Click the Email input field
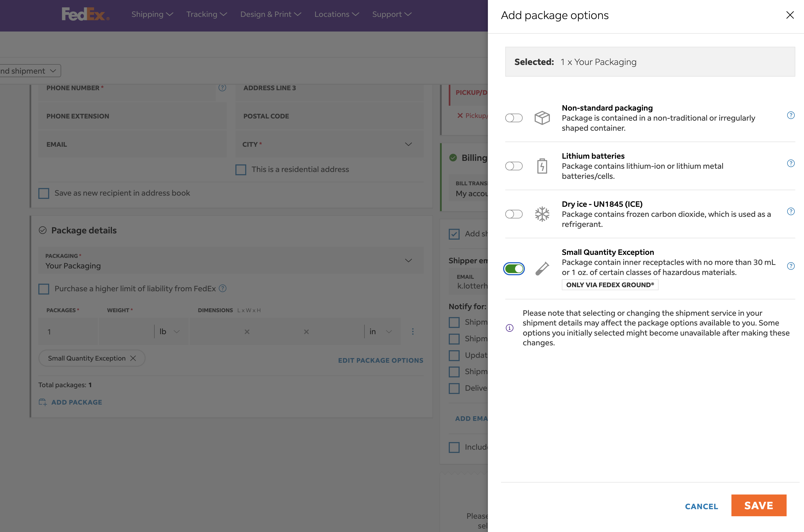The width and height of the screenshot is (804, 532). (x=132, y=144)
